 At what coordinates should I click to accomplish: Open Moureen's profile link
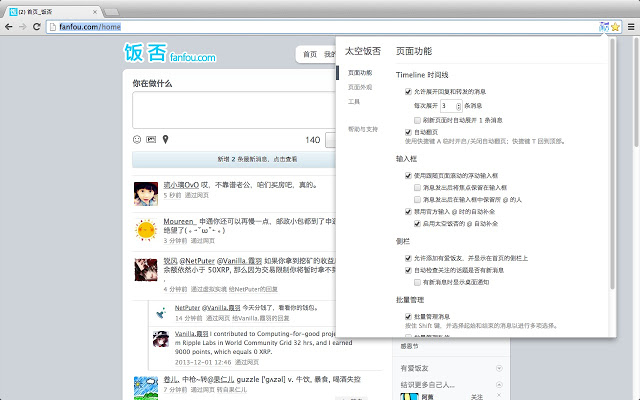(x=179, y=221)
